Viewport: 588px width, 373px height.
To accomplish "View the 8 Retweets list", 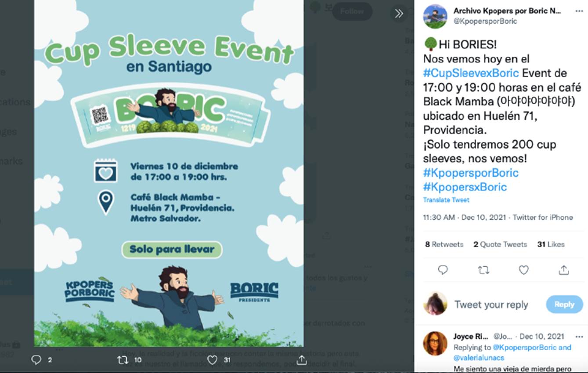I will [444, 244].
